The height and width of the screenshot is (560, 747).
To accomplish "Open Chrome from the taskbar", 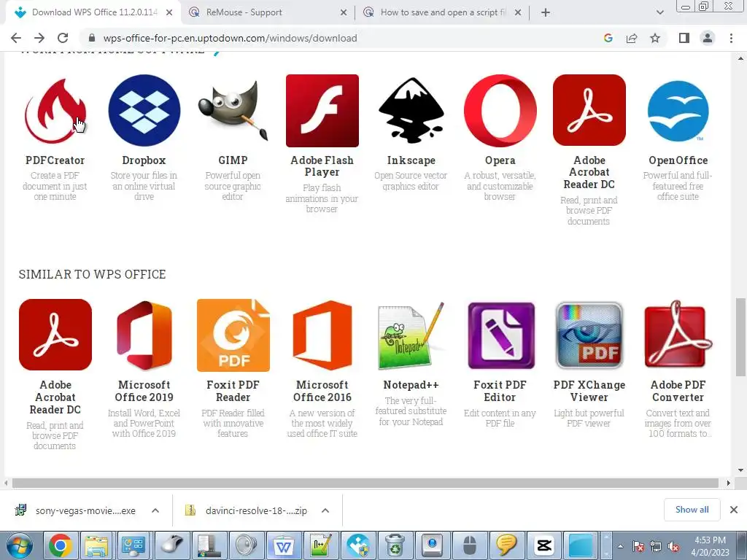I will click(x=60, y=545).
